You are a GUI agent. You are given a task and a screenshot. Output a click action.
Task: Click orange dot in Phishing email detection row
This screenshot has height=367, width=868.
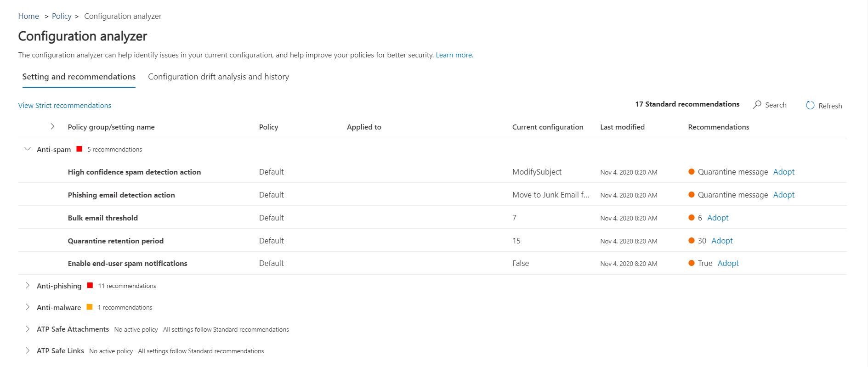691,195
